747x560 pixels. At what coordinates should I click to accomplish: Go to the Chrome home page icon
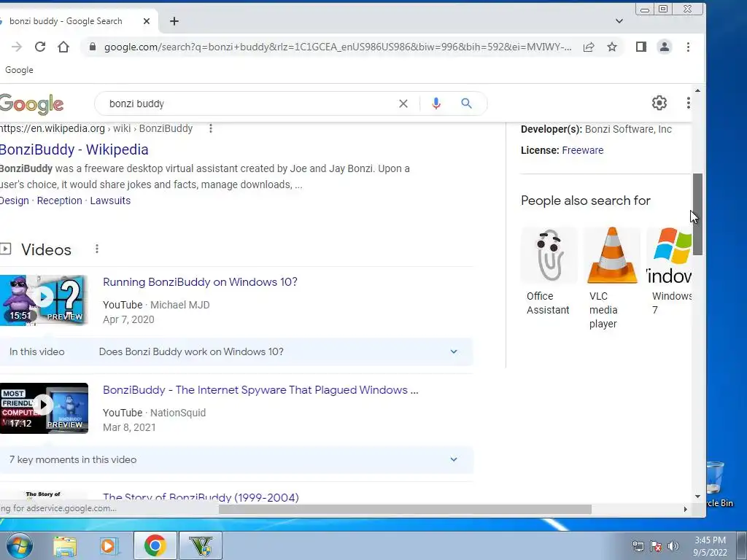tap(63, 47)
